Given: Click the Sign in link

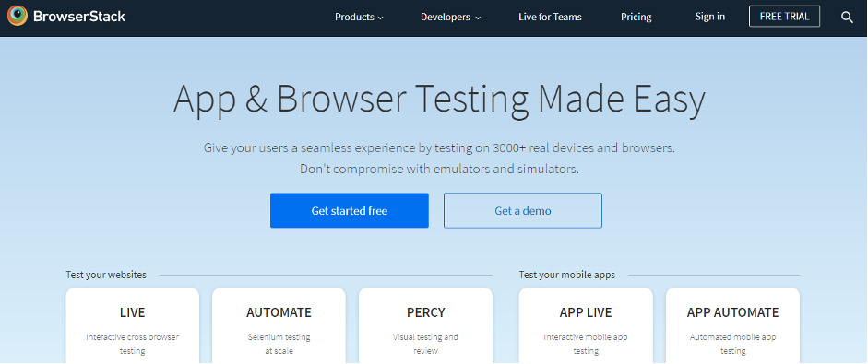Looking at the screenshot, I should (x=709, y=17).
